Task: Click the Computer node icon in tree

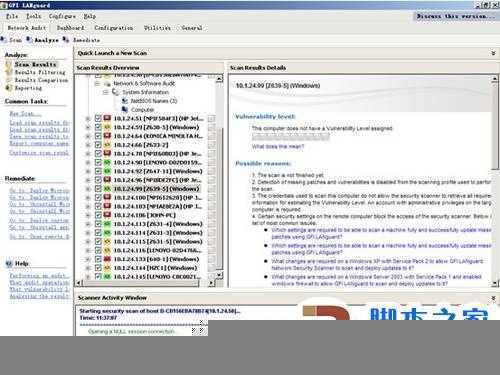Action: click(x=125, y=109)
